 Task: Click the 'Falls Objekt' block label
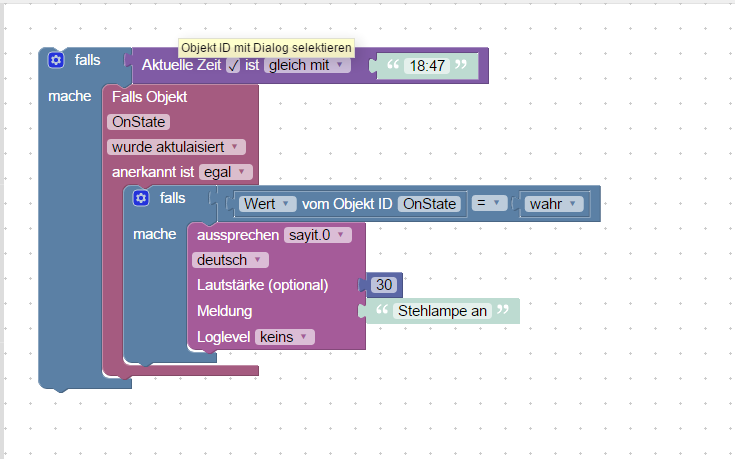tap(149, 97)
